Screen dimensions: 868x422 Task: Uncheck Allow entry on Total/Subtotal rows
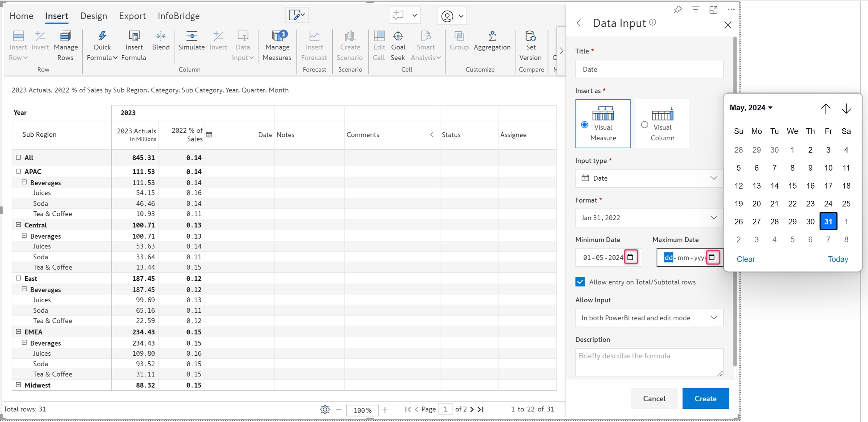point(580,282)
